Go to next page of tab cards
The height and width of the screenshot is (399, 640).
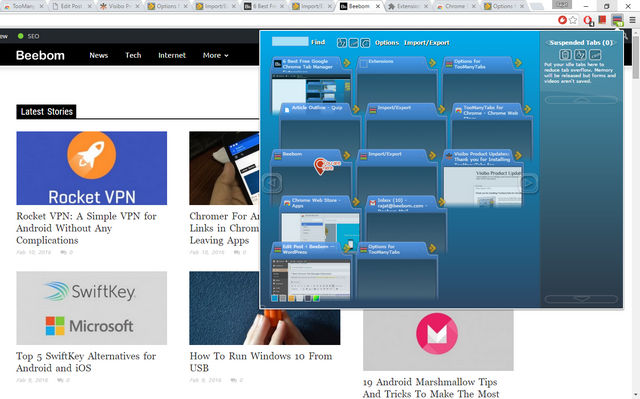click(x=529, y=183)
